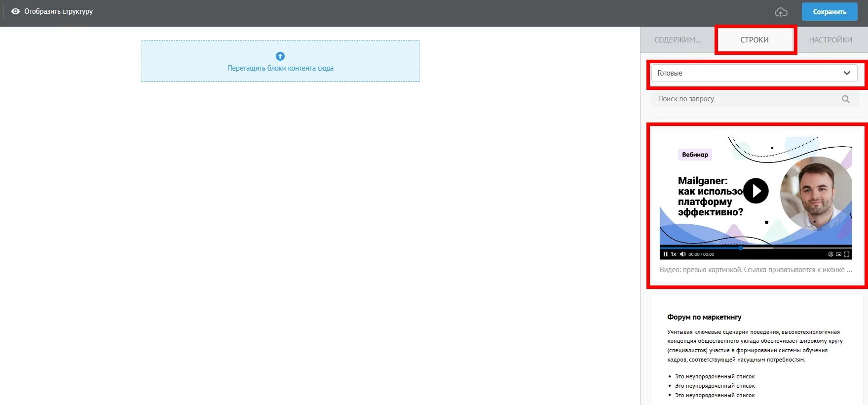Click the search magnifier icon

click(x=845, y=99)
